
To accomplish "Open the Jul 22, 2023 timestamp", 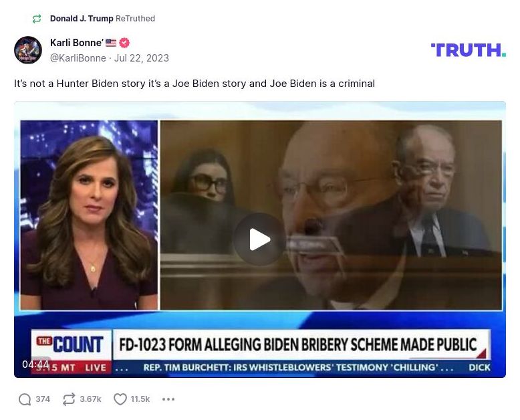I will [x=142, y=58].
